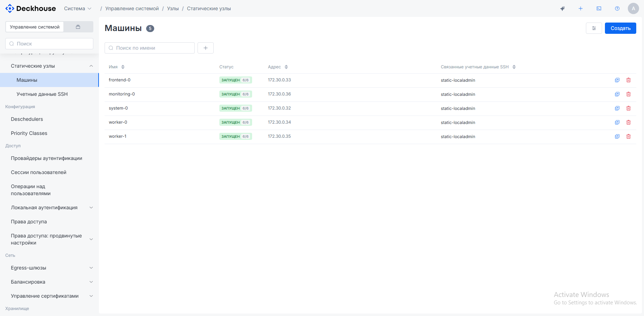Click the Статус column header
This screenshot has height=316, width=644.
pyautogui.click(x=226, y=67)
